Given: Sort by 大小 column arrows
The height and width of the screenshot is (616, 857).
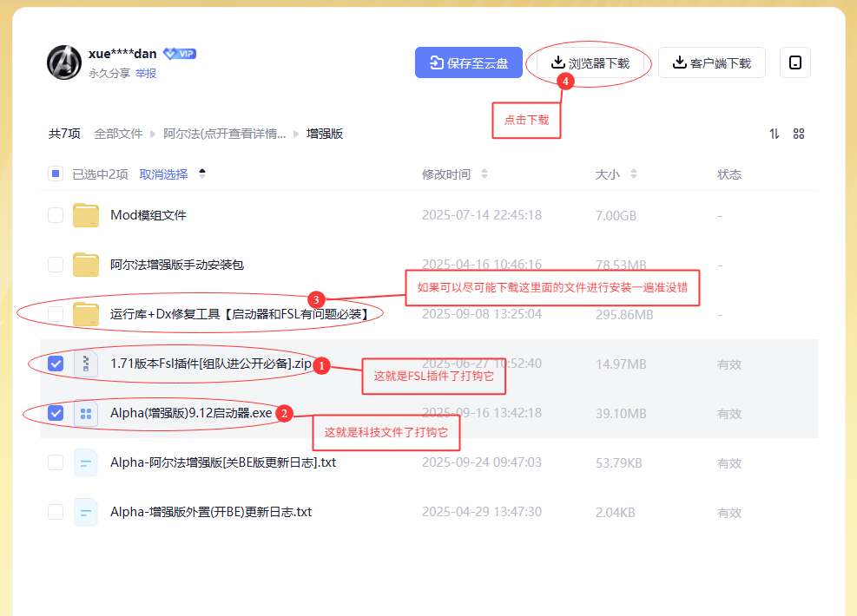Looking at the screenshot, I should 634,174.
